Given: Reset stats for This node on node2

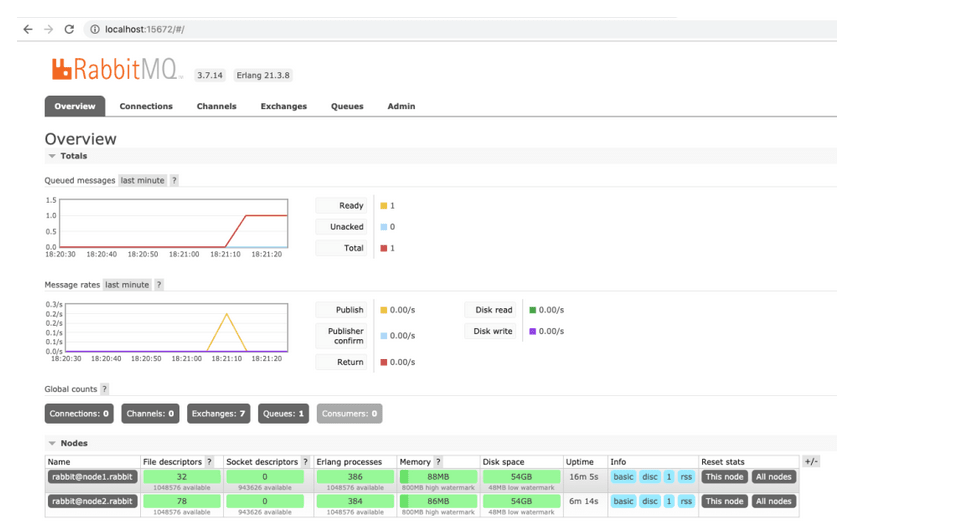Looking at the screenshot, I should pos(725,501).
